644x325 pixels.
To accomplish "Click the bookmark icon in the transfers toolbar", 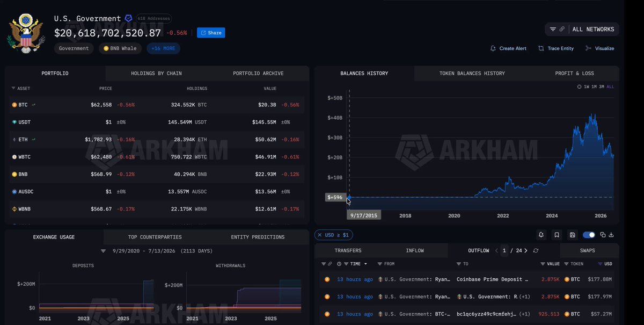I will click(557, 235).
